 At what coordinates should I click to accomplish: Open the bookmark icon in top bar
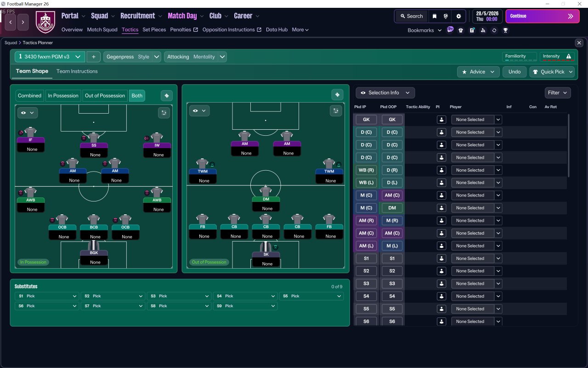pyautogui.click(x=435, y=16)
